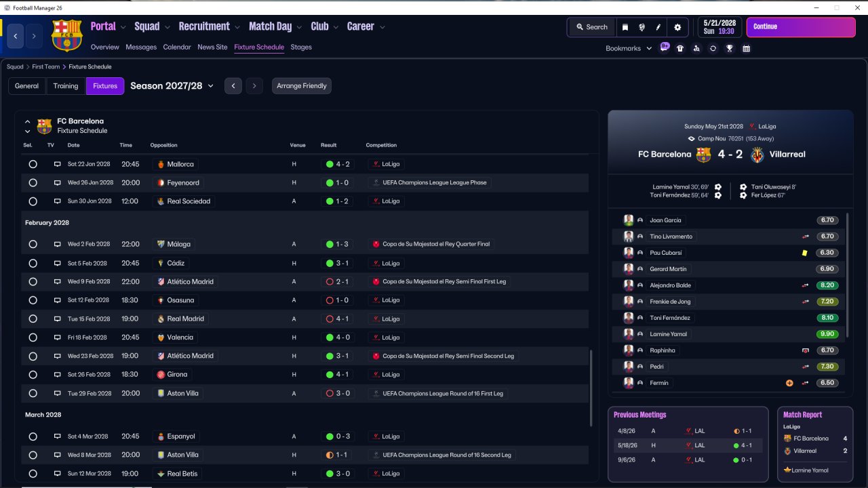This screenshot has width=868, height=488.
Task: Open the Lamine Yamal player link in lineup
Action: pyautogui.click(x=669, y=334)
